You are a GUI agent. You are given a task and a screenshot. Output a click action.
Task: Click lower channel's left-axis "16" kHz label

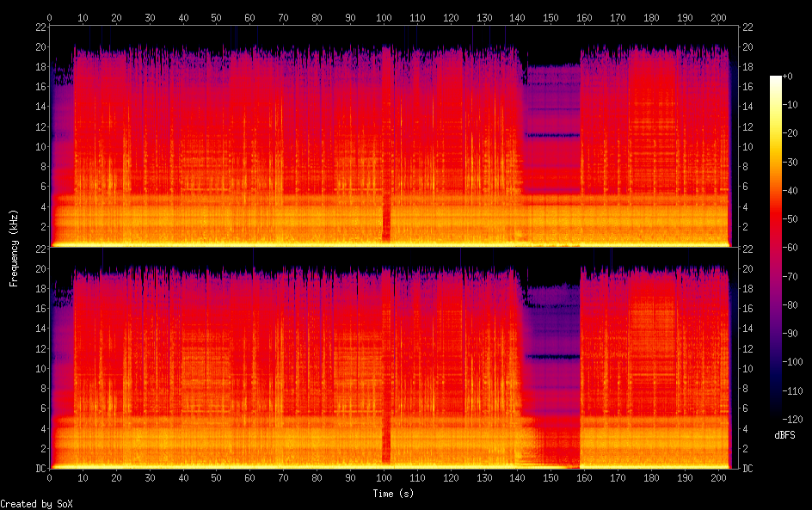pos(41,309)
